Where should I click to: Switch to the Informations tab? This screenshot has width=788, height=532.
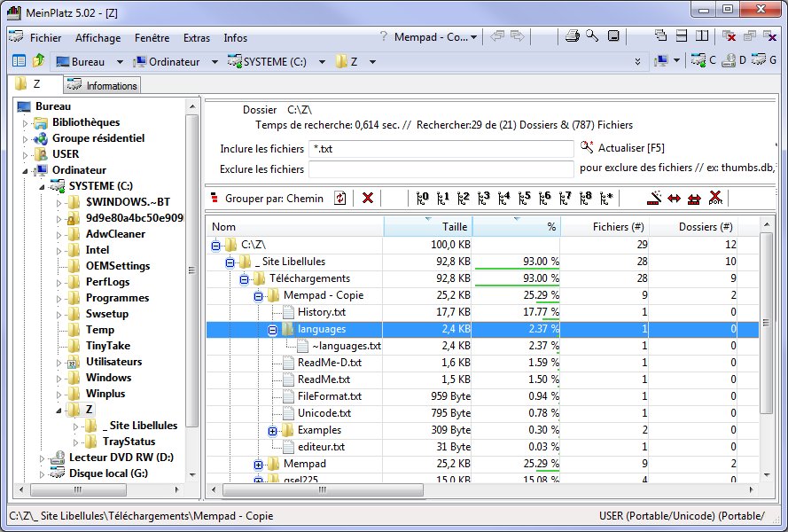click(x=102, y=85)
